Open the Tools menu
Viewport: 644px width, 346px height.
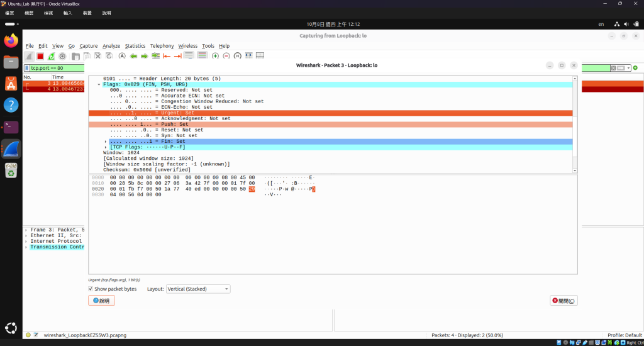click(x=208, y=46)
